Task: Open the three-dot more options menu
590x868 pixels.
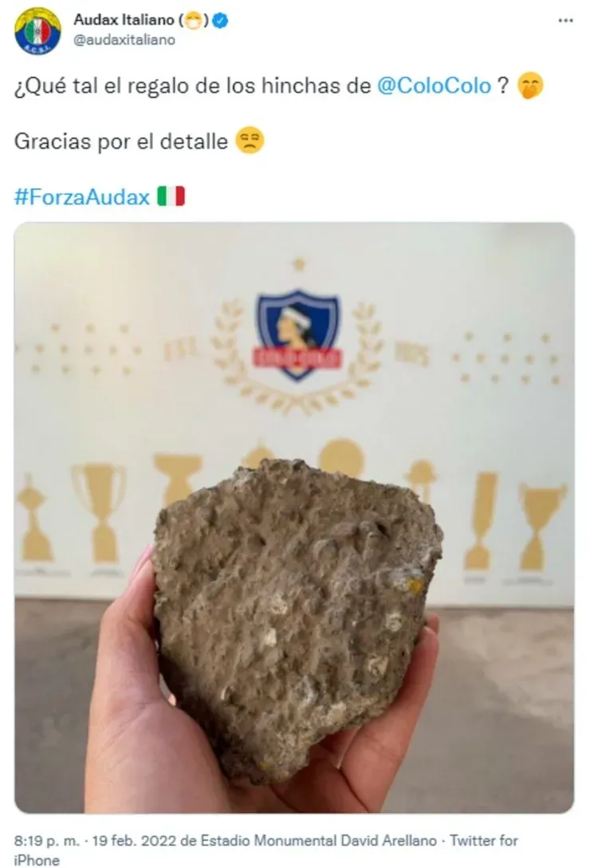Action: [x=565, y=21]
